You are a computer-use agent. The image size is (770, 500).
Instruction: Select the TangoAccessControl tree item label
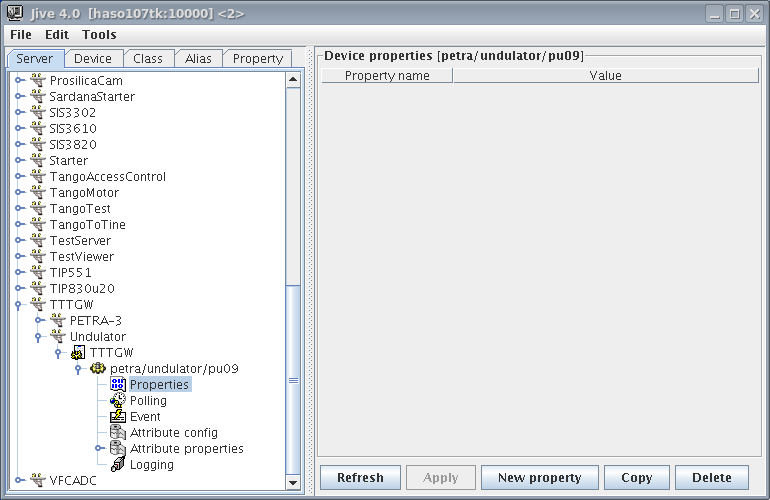pyautogui.click(x=108, y=176)
